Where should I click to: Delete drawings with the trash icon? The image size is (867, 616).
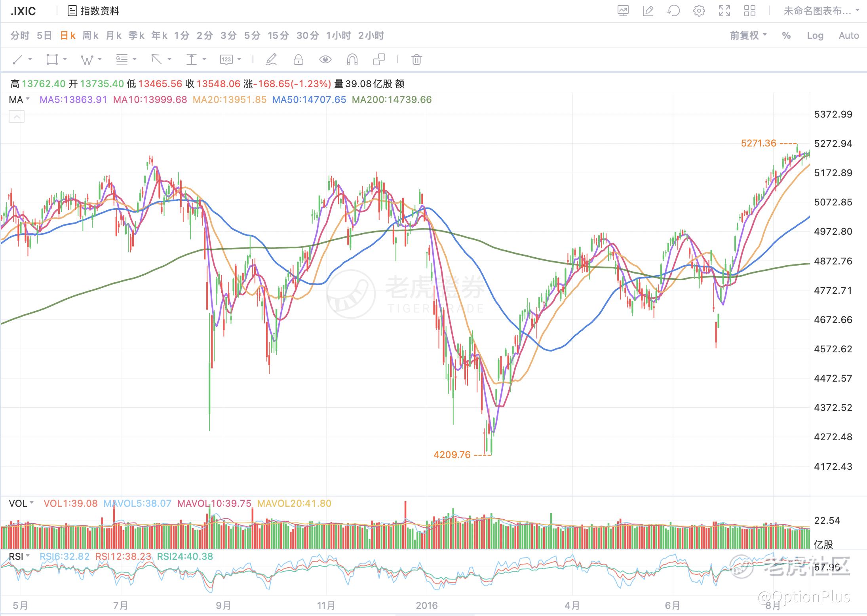[416, 60]
